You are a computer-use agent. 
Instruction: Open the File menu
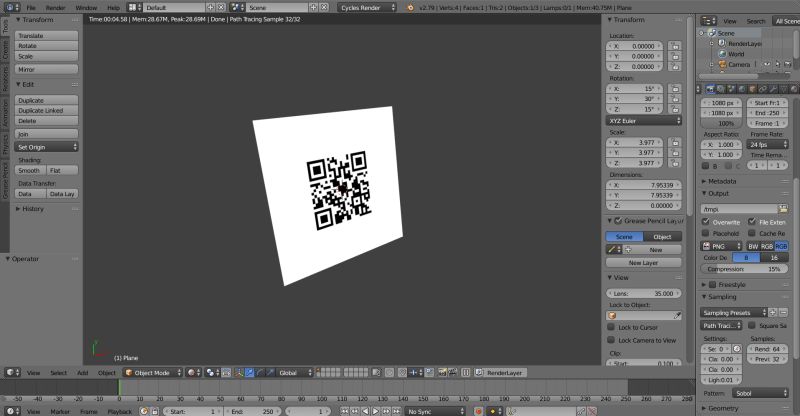pos(31,8)
